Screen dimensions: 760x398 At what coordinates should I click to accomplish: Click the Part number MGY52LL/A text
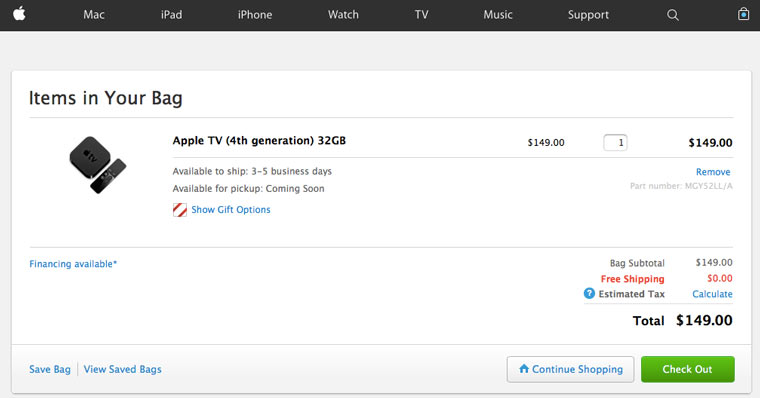[x=681, y=186]
